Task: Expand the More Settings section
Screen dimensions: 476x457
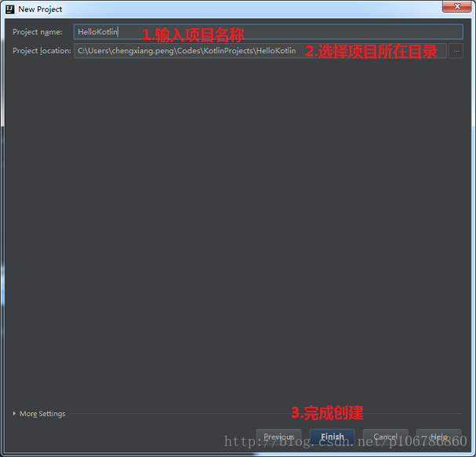Action: pyautogui.click(x=39, y=414)
